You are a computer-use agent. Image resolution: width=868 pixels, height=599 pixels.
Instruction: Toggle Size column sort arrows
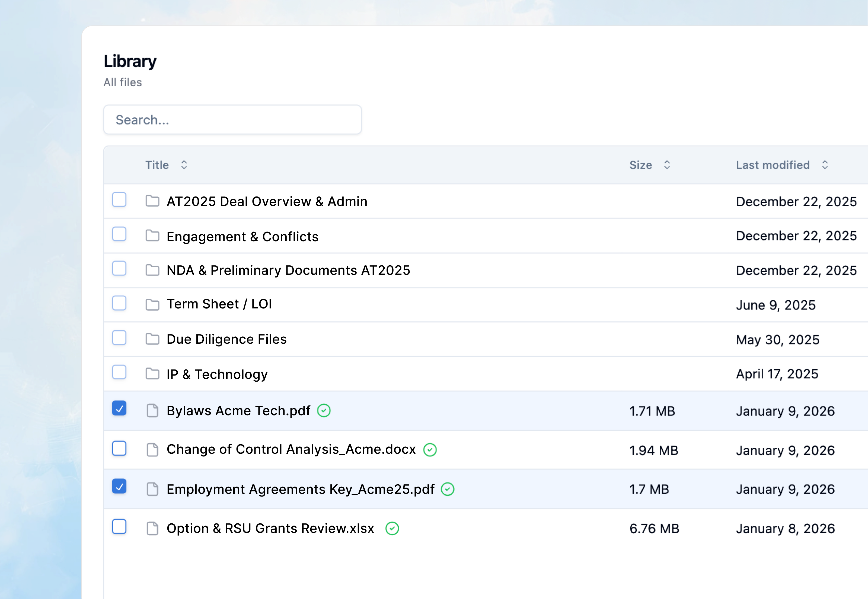pos(667,165)
